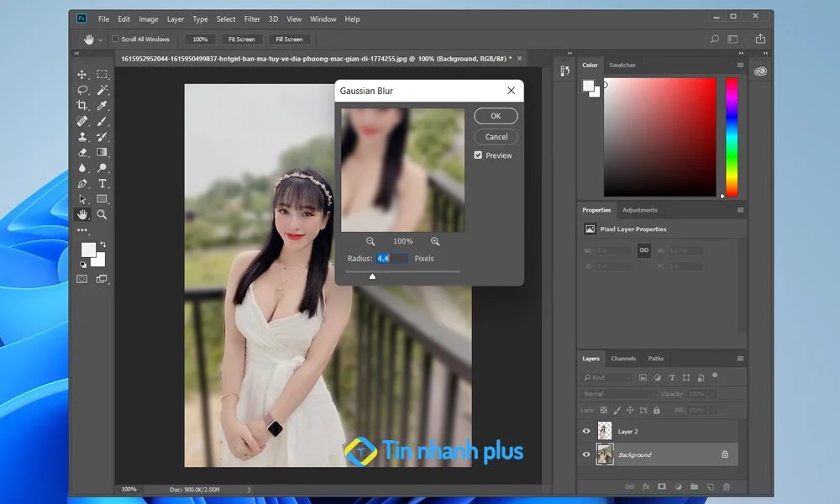Open the Filter menu
This screenshot has height=504, width=840.
[252, 18]
